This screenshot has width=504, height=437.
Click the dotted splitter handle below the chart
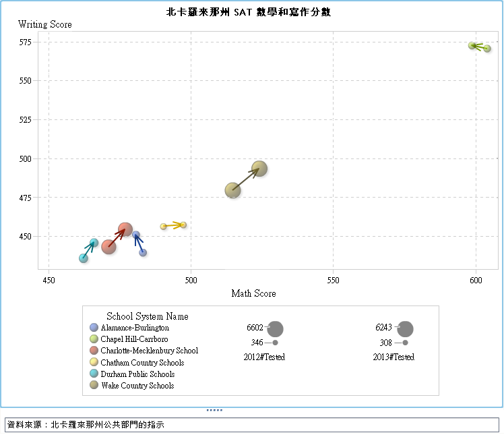click(214, 410)
